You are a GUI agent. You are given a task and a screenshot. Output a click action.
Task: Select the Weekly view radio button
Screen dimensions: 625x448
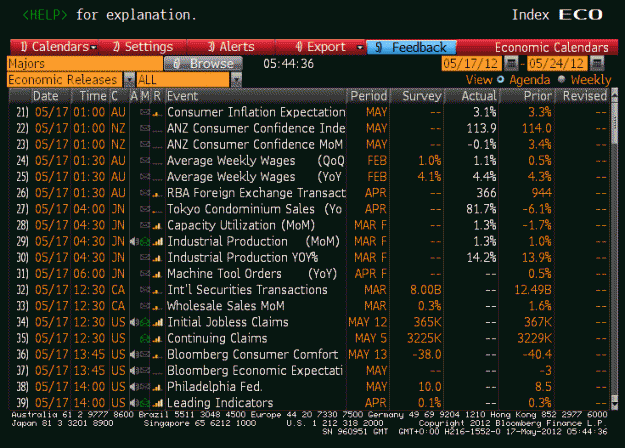tap(562, 79)
